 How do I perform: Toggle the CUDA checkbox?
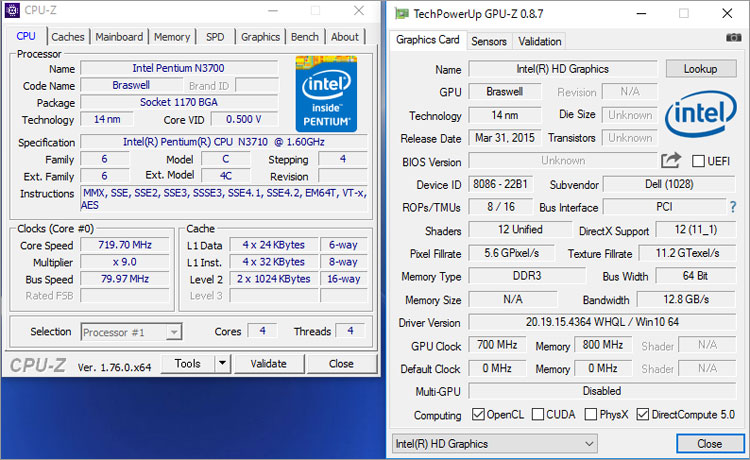(538, 414)
